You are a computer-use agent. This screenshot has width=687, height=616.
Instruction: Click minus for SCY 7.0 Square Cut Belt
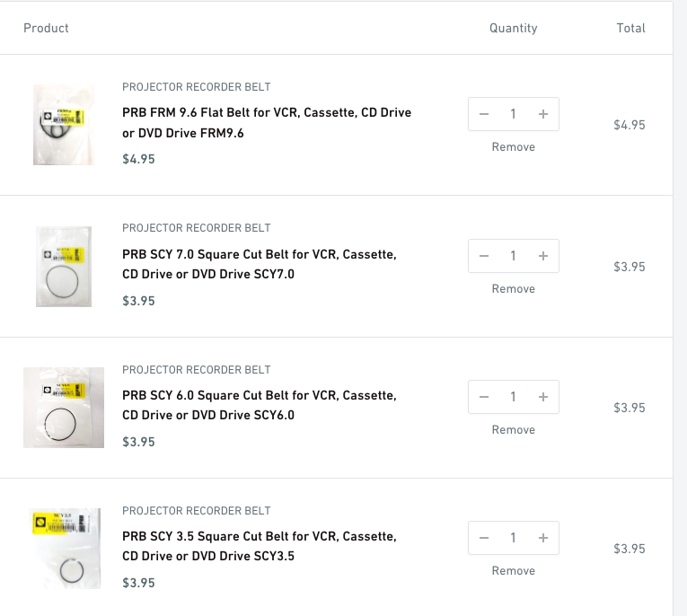point(484,256)
